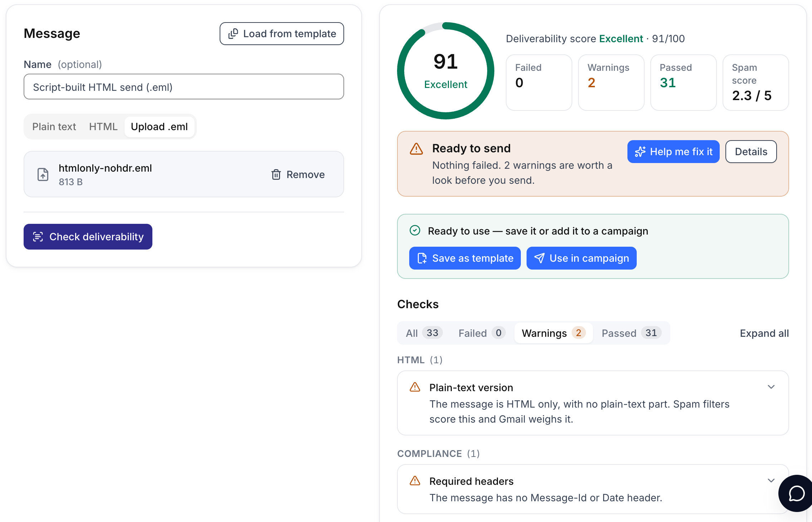Click warning icon on Plain-text version check

(x=415, y=387)
